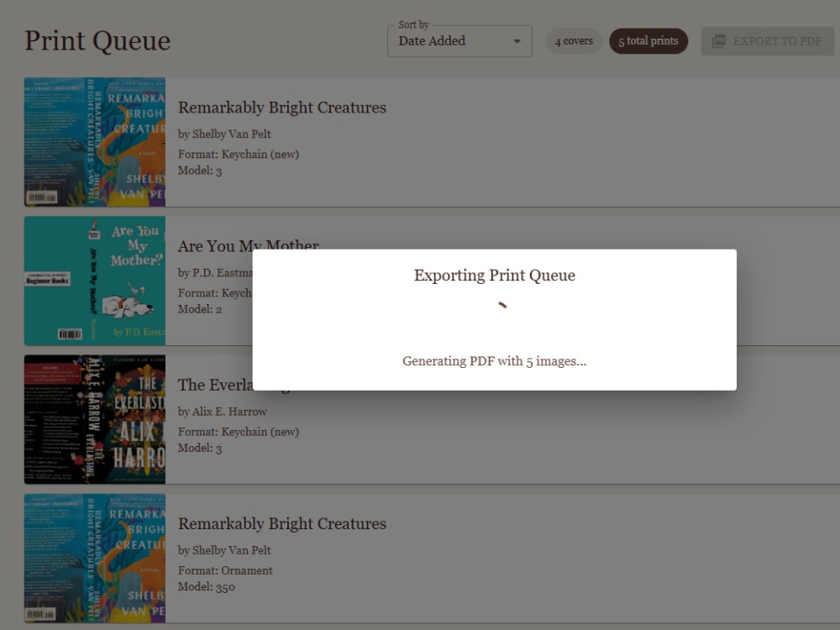Open the Keychain Remarkably Bright Creatures cover thumbnail

pos(95,142)
